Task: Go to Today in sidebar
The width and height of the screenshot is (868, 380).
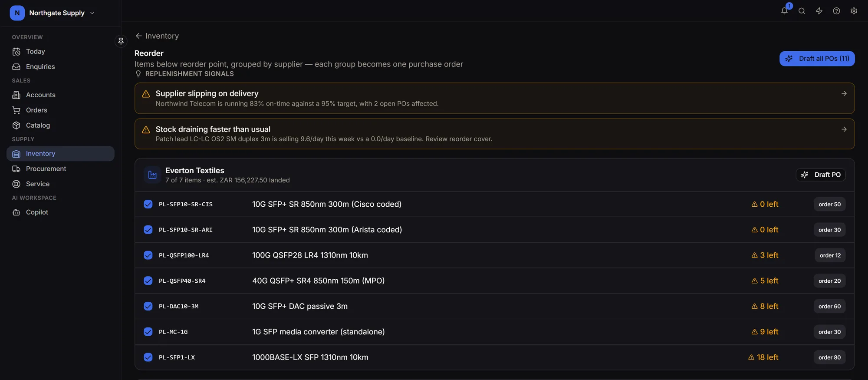Action: (x=60, y=52)
